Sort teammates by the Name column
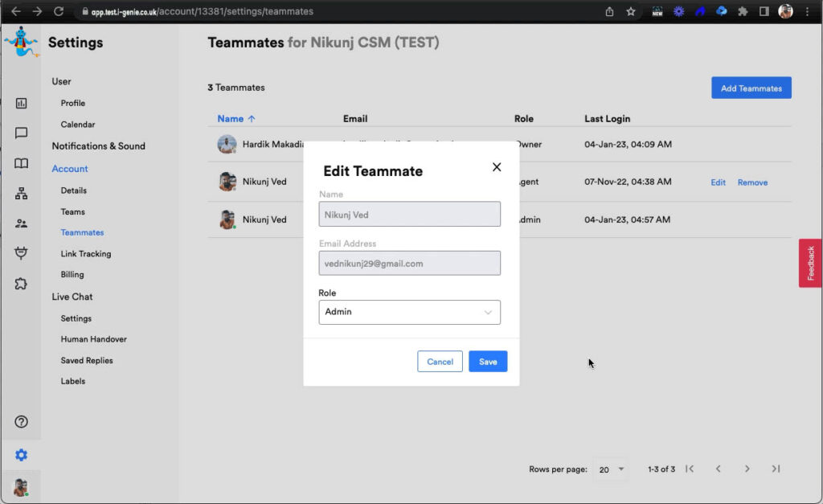 (x=236, y=119)
